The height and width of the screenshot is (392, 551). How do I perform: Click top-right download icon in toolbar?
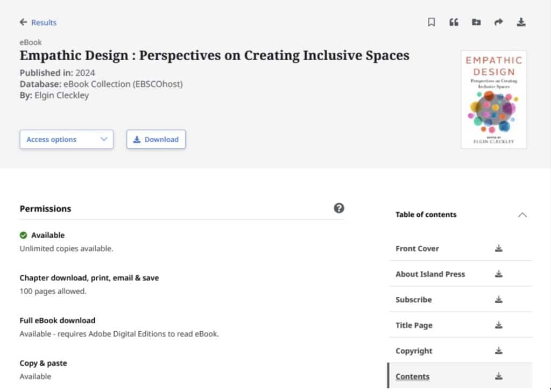521,22
